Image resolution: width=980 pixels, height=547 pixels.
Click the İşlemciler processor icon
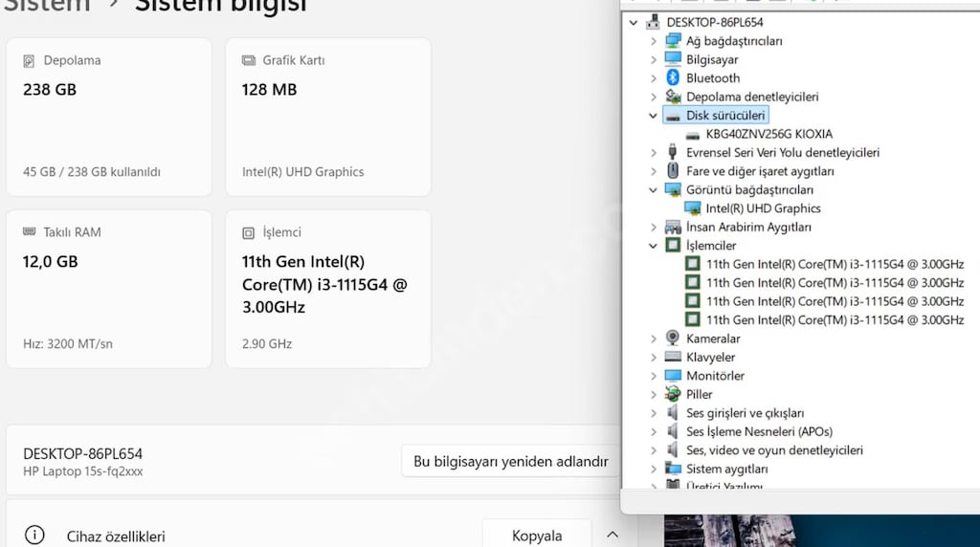(673, 245)
